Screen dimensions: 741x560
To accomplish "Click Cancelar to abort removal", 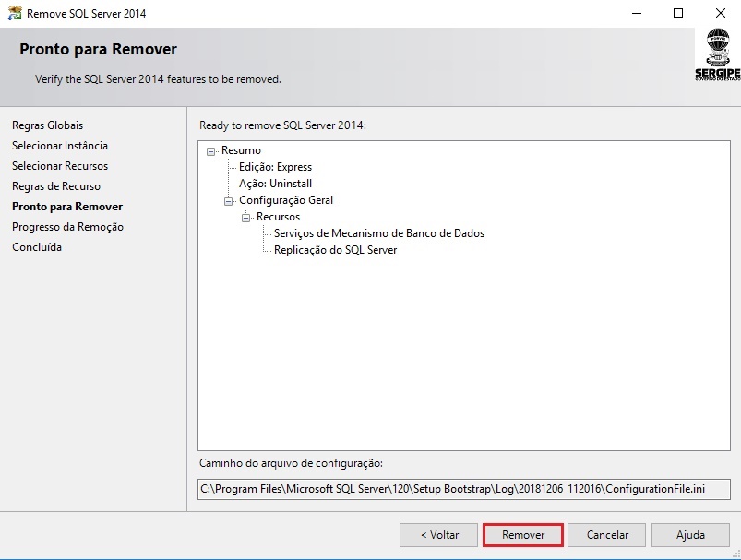I will (607, 535).
